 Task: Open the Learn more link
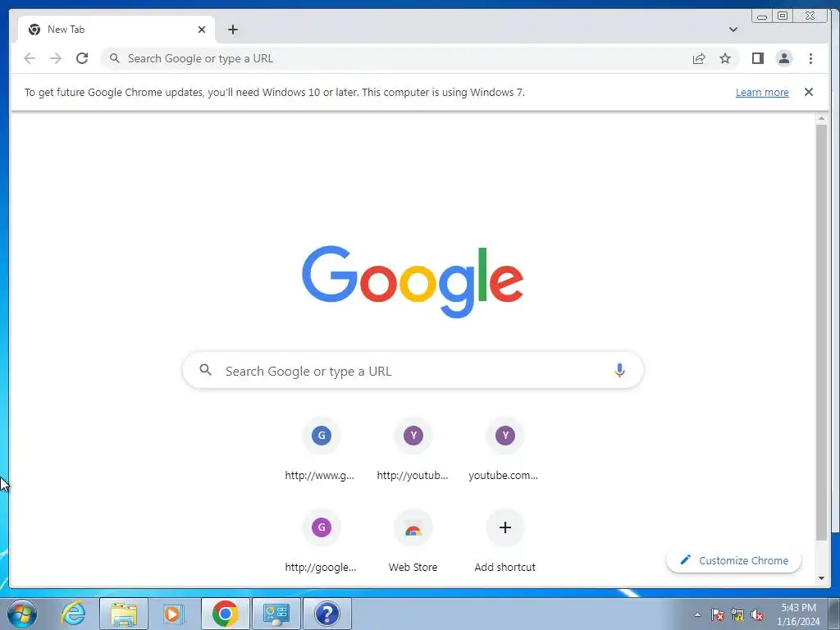pyautogui.click(x=762, y=92)
